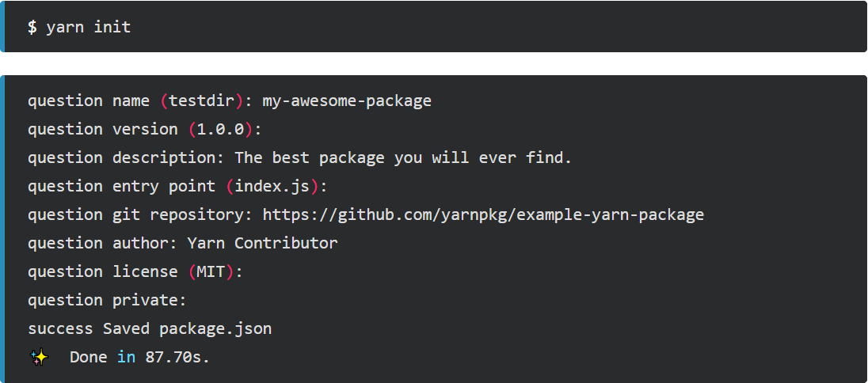This screenshot has width=868, height=383.
Task: Click the blue left border of output block
Action: coord(2,229)
